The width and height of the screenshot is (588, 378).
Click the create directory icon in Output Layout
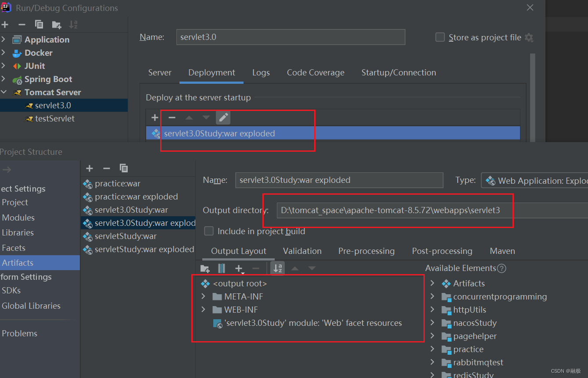click(205, 268)
